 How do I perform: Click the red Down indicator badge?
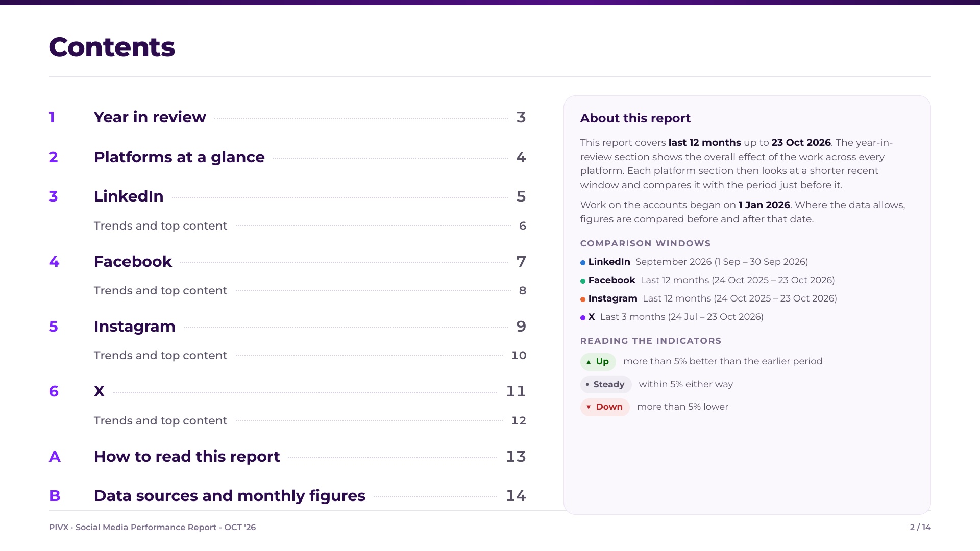605,407
